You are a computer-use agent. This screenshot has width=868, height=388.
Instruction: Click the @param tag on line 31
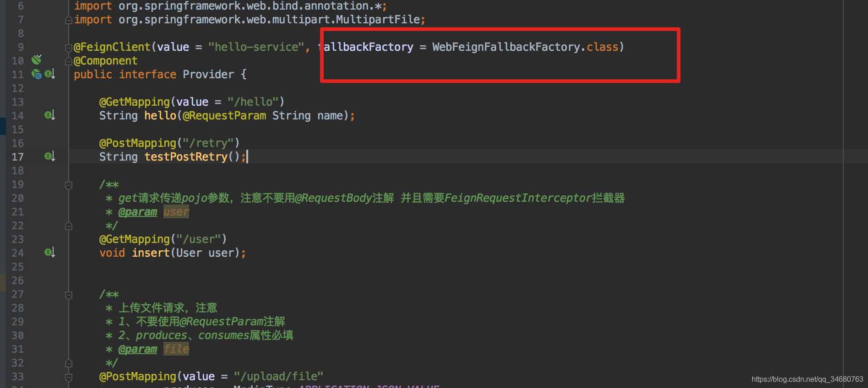[138, 349]
